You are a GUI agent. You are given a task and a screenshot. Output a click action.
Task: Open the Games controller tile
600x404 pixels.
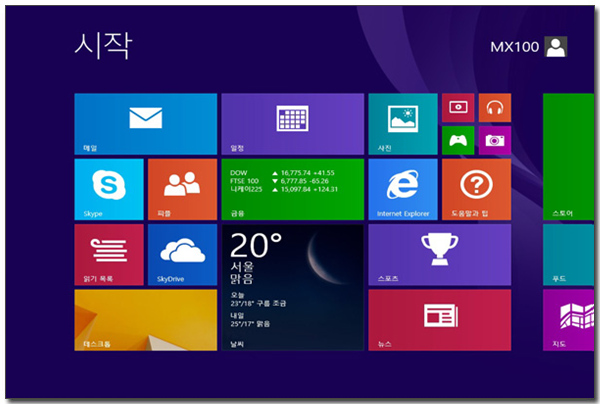458,140
